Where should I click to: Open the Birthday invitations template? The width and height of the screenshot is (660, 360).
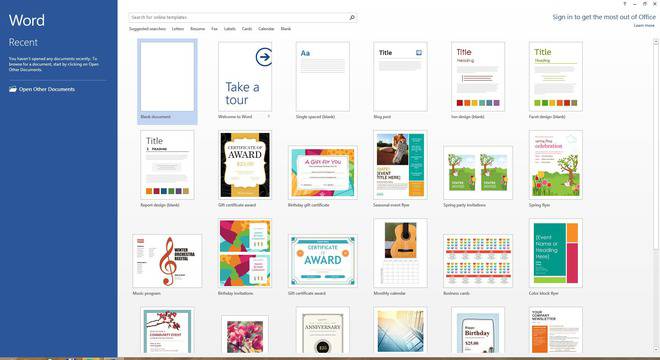[x=245, y=253]
